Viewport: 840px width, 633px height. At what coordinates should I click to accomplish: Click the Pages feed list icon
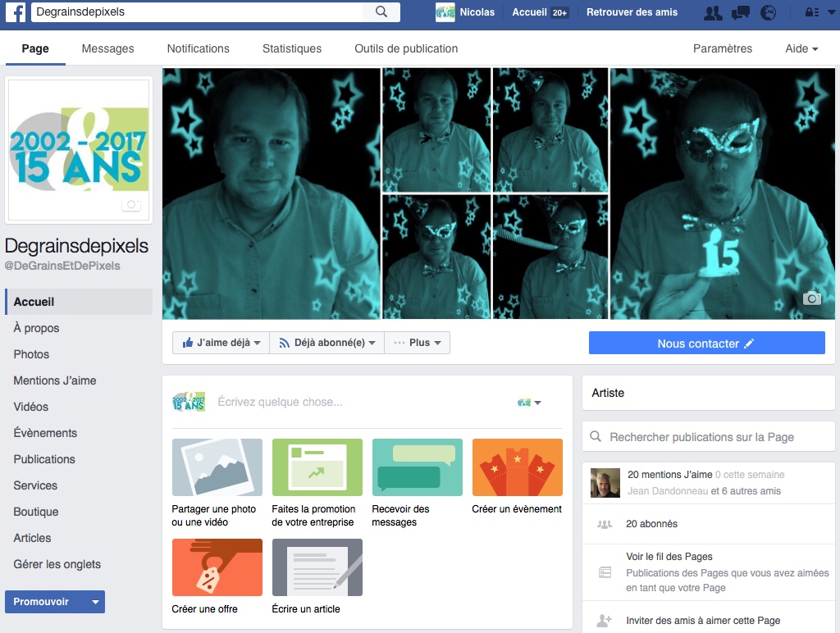[605, 572]
